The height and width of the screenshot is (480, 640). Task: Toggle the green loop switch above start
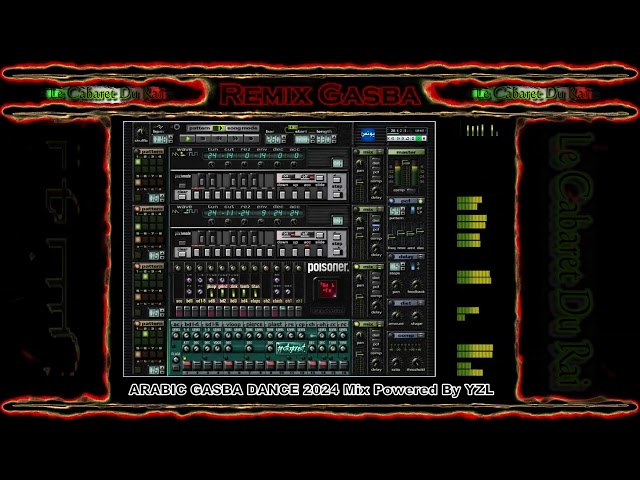[x=292, y=128]
